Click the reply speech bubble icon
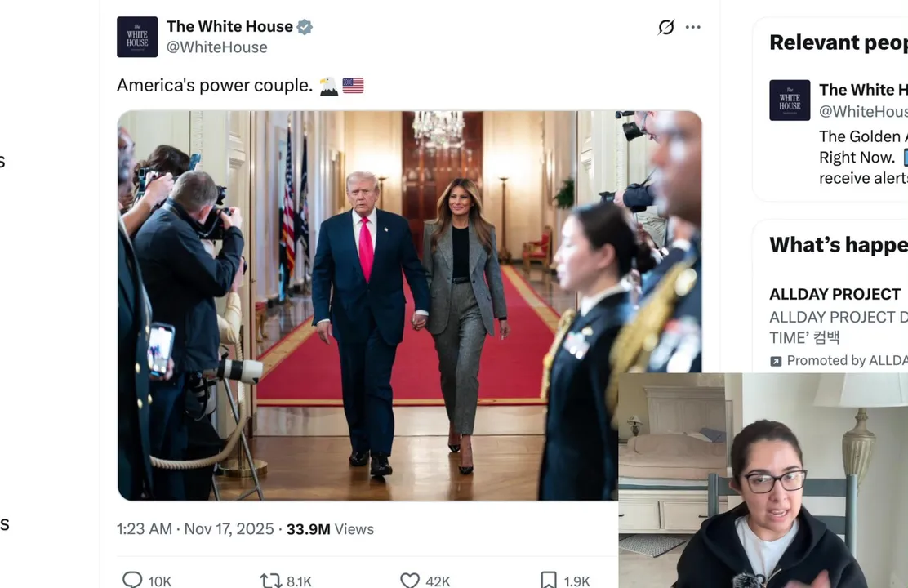Screen dimensions: 908x588 pos(132,579)
